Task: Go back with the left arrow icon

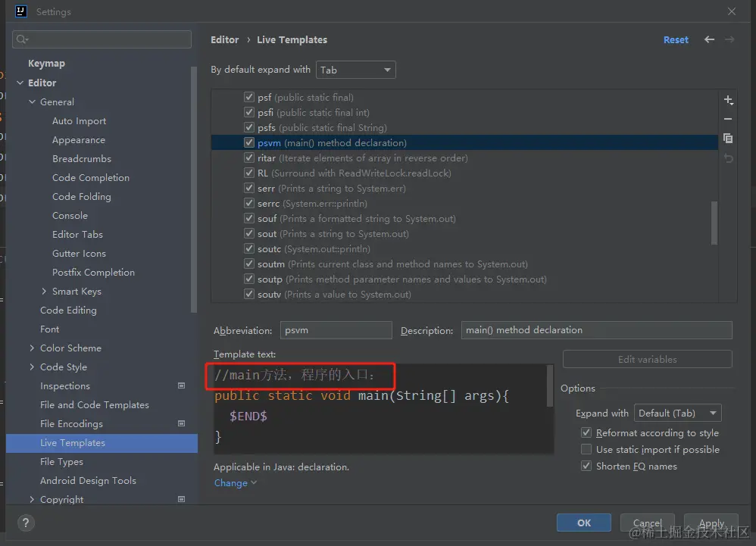Action: click(x=709, y=39)
